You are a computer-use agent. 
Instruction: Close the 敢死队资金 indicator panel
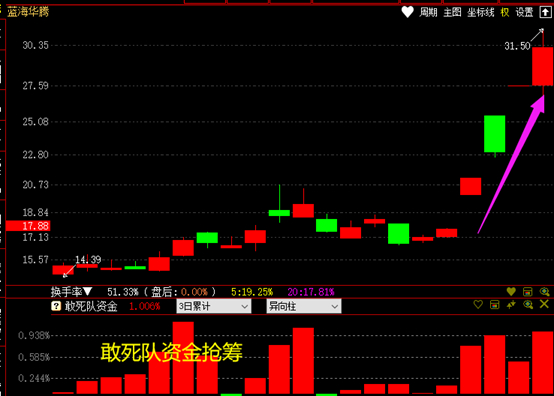544,304
